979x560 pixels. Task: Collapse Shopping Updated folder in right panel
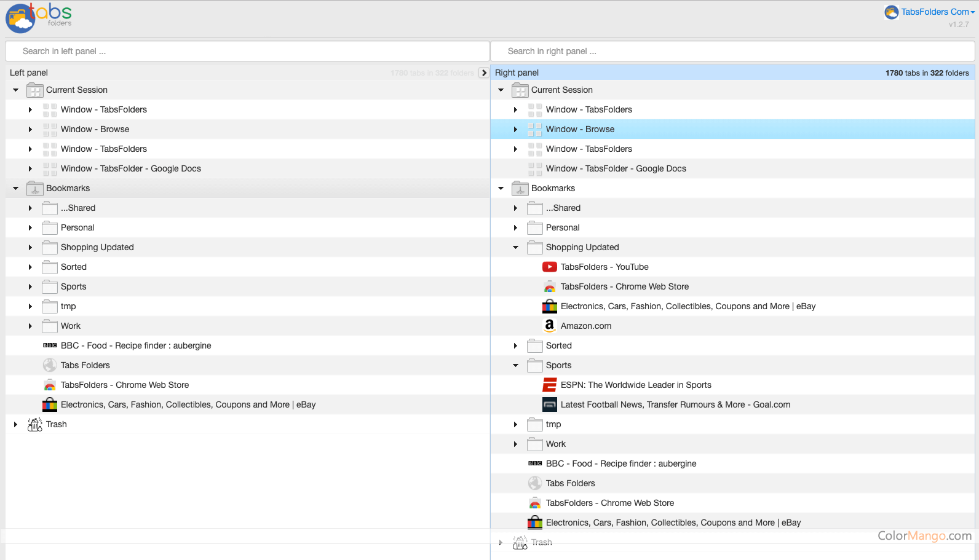(515, 247)
